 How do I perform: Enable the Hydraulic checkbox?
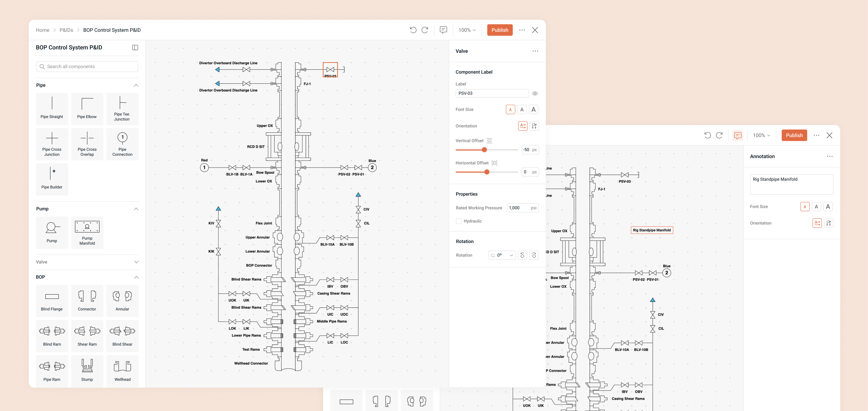click(459, 221)
